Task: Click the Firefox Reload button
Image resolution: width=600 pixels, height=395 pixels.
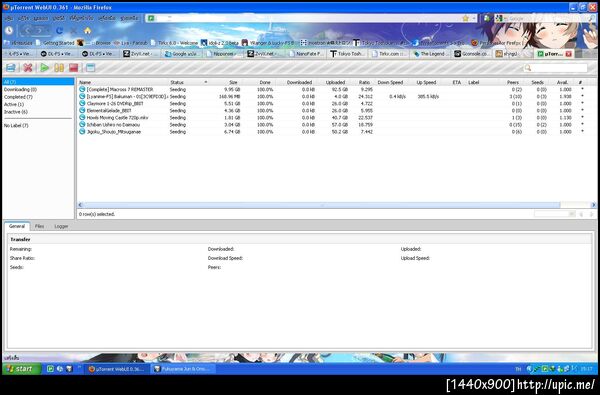Action: 59,31
